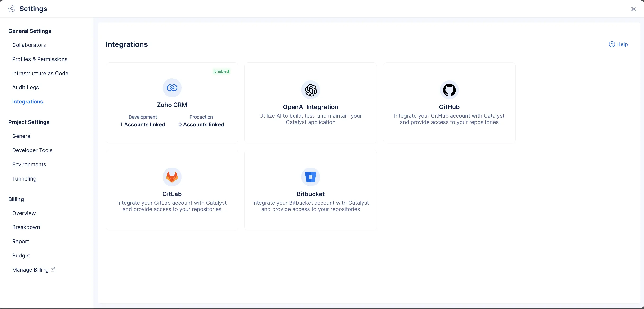The height and width of the screenshot is (309, 644).
Task: Open the Bitbucket card title
Action: [x=310, y=194]
